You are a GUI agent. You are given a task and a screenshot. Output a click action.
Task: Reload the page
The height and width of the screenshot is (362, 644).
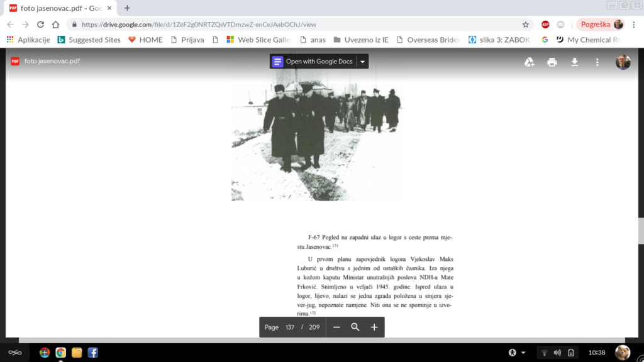[x=41, y=25]
